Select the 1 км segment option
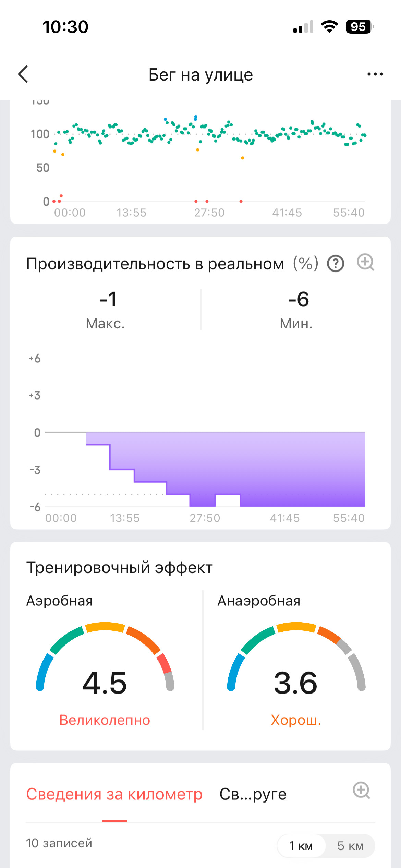The height and width of the screenshot is (868, 401). [x=301, y=846]
